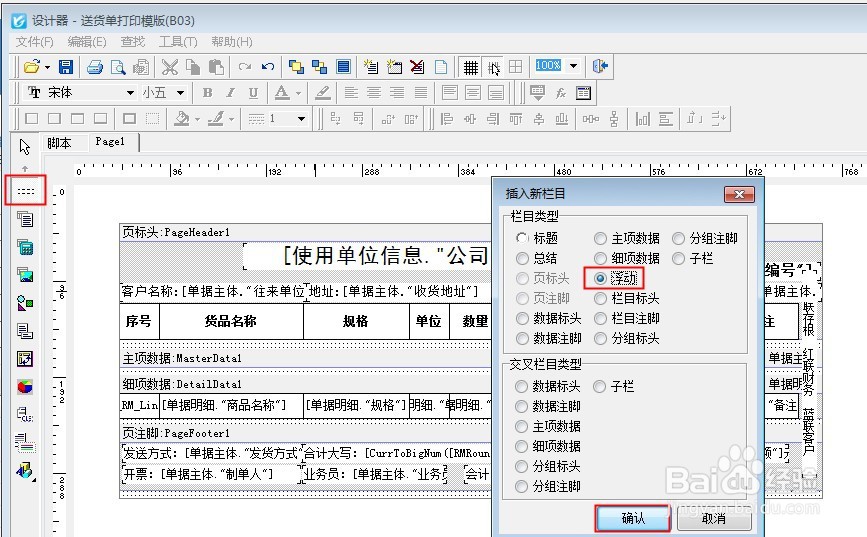
Task: Expand the font color dropdown arrow
Action: click(x=299, y=93)
